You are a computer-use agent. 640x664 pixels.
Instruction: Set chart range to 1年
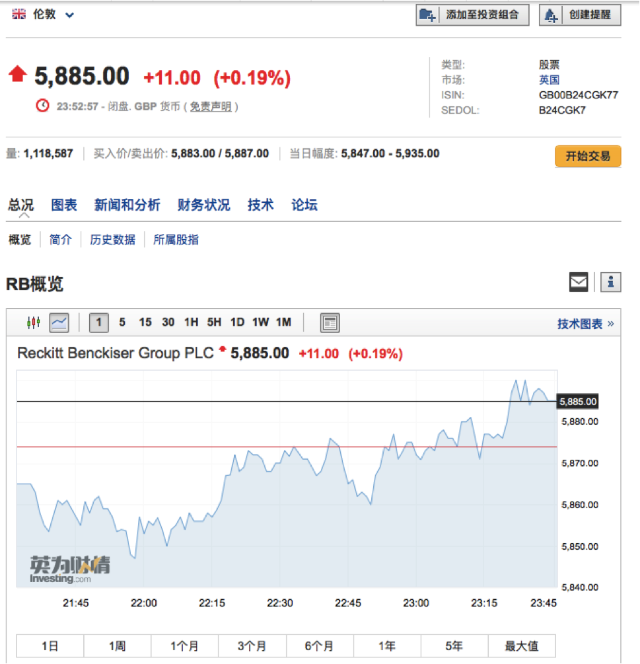click(387, 646)
